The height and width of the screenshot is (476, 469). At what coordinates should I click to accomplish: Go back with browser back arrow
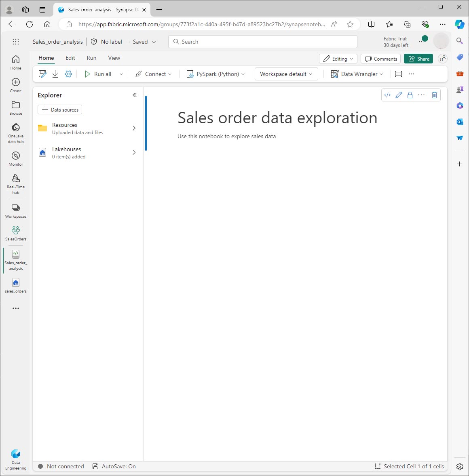click(12, 24)
